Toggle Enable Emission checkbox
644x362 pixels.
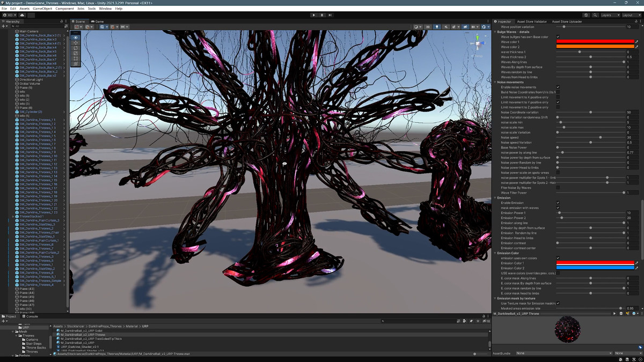(x=558, y=203)
